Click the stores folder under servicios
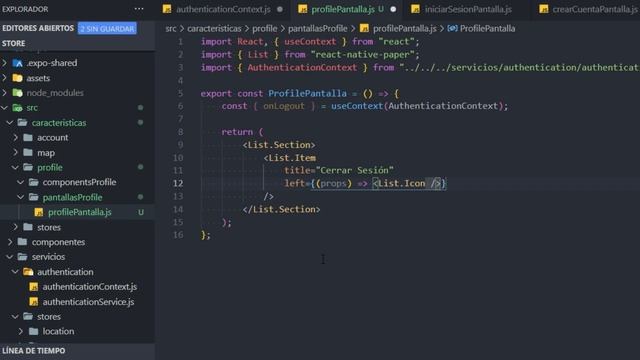Viewport: 640px width, 360px height. [49, 317]
